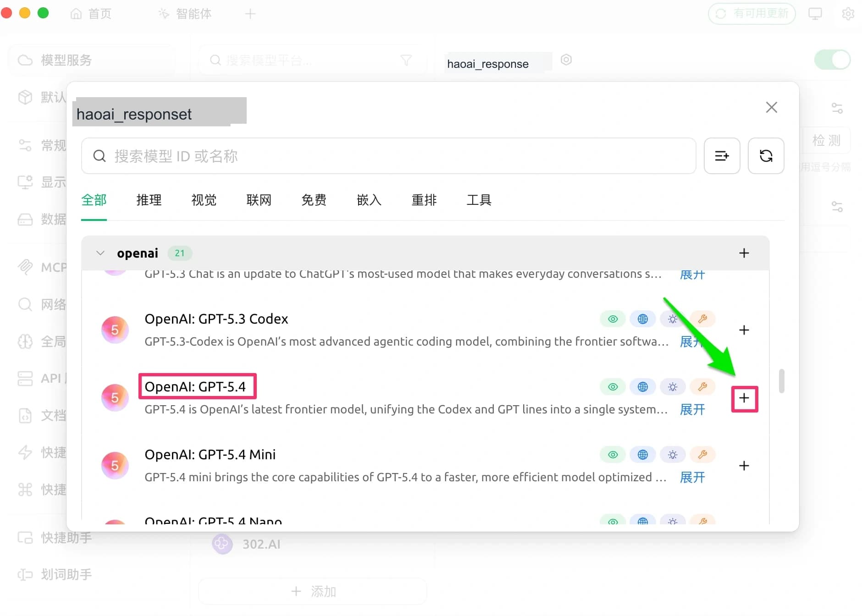Viewport: 862px width, 616px height.
Task: Add a new tab with plus icon
Action: tap(250, 14)
